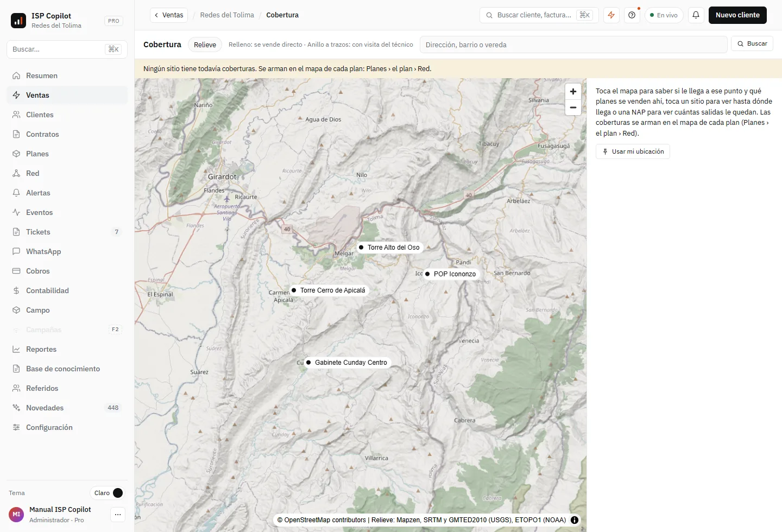Toggle the Relieve map layer
Screen dimensions: 782x532
pyautogui.click(x=205, y=45)
